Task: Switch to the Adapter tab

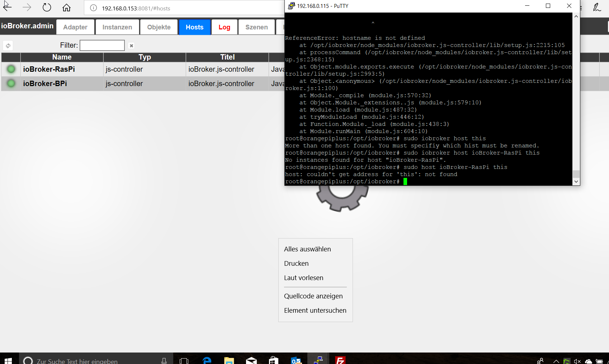Action: coord(75,27)
